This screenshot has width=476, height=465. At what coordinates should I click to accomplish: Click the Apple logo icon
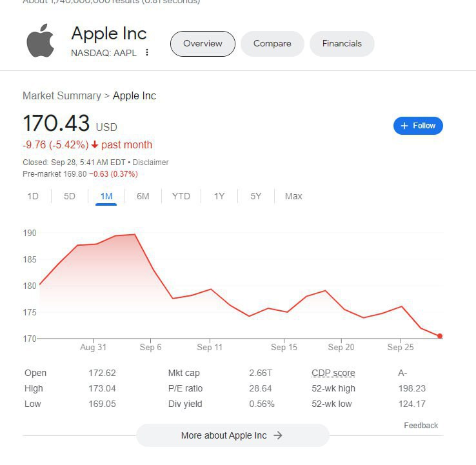click(40, 41)
